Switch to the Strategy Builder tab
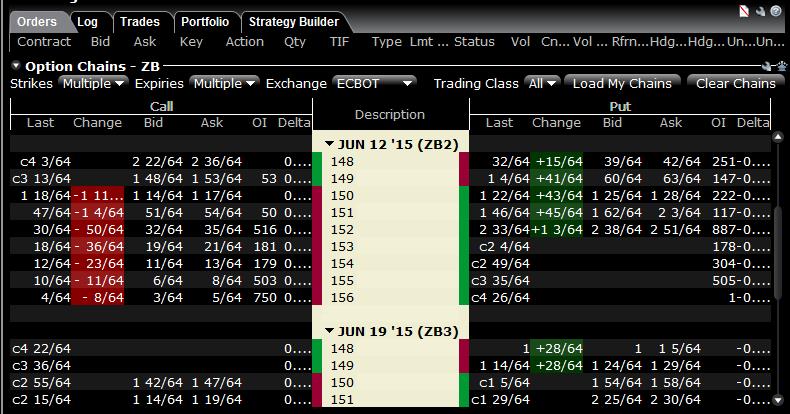Screen dimensions: 790x414 [x=293, y=21]
